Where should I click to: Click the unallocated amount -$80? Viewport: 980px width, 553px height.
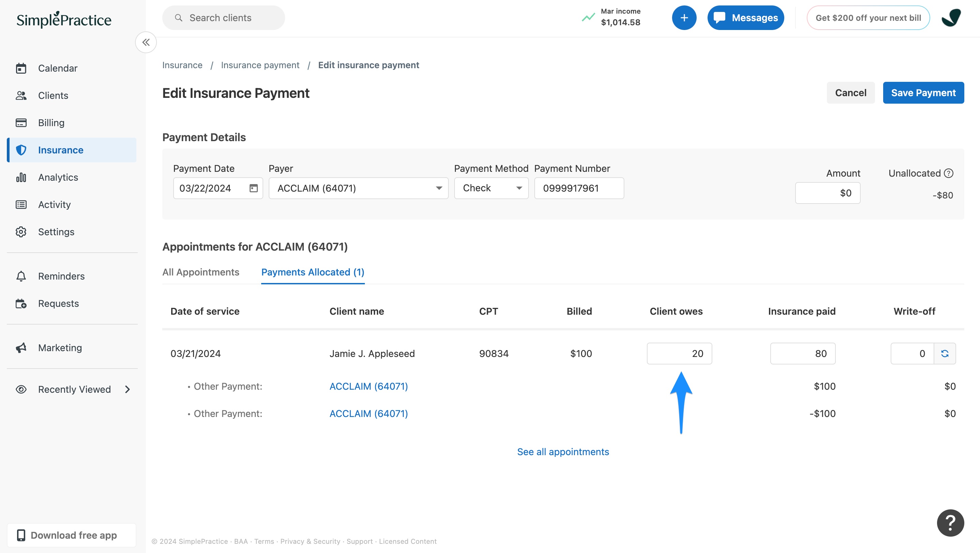(943, 195)
